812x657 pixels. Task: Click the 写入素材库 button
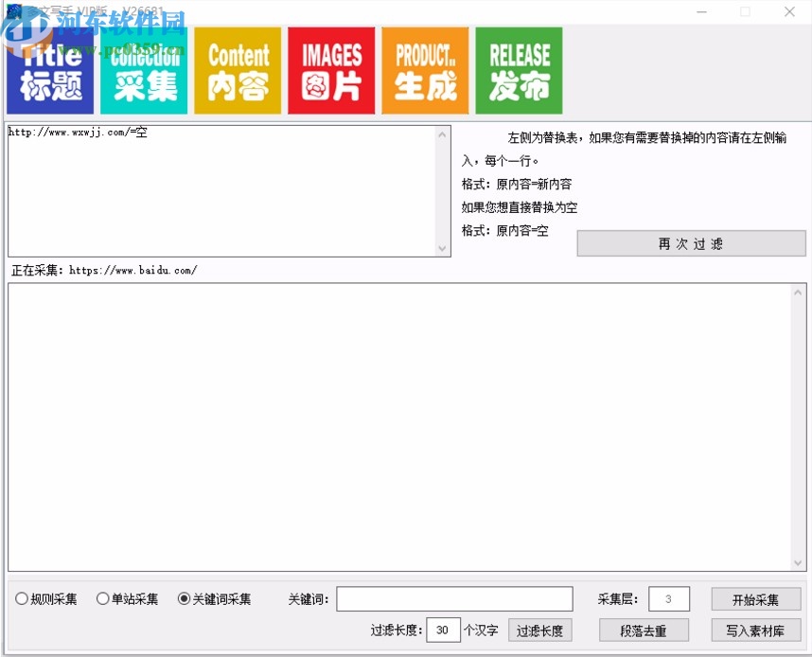(755, 630)
